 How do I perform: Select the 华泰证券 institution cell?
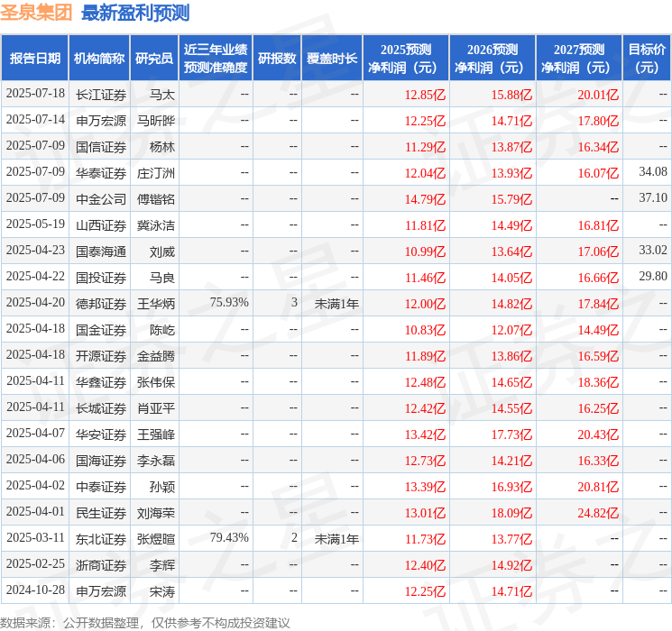[x=101, y=173]
